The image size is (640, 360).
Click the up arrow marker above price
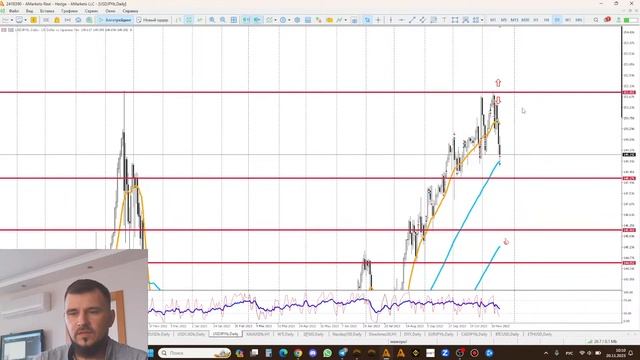point(498,83)
